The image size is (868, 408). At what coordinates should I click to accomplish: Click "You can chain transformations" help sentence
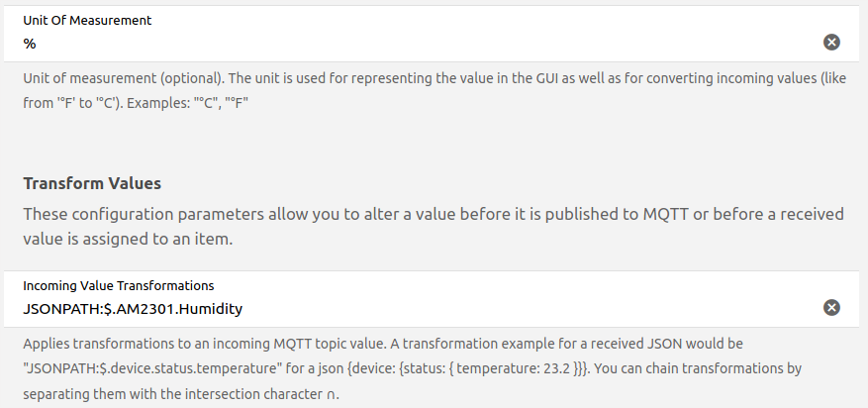692,367
